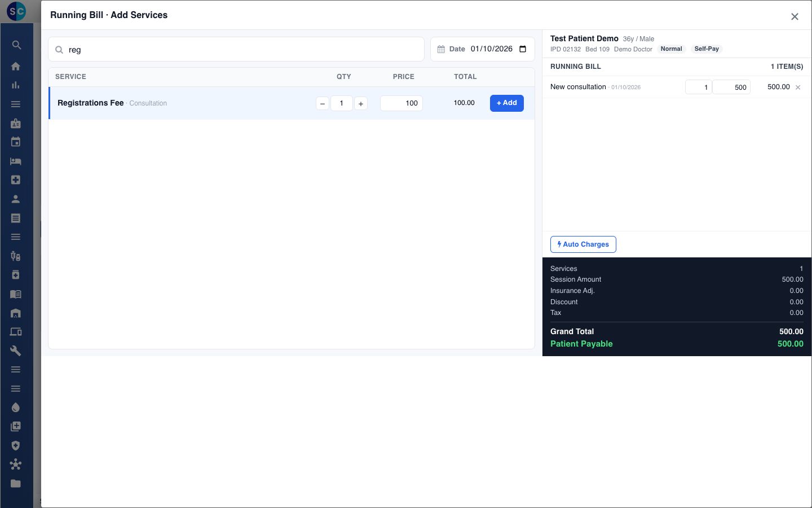Click the Date value 01/10/2026
The height and width of the screenshot is (508, 812).
(x=492, y=49)
